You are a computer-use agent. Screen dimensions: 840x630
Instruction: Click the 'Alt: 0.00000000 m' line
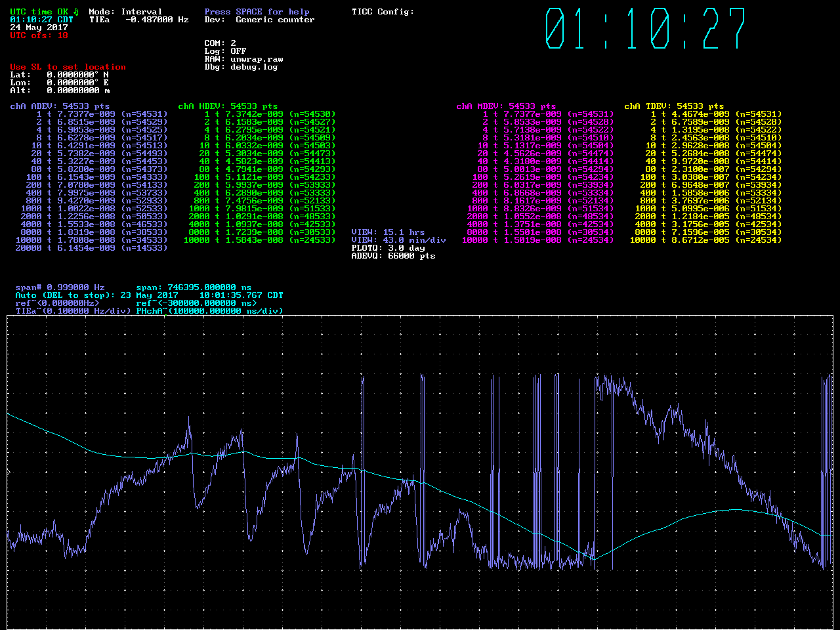click(x=60, y=91)
